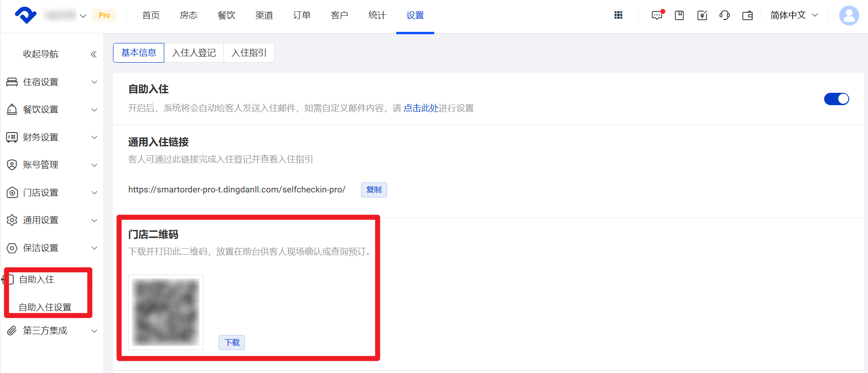
Task: Select 自助入住设置 in the sidebar
Action: tap(45, 307)
